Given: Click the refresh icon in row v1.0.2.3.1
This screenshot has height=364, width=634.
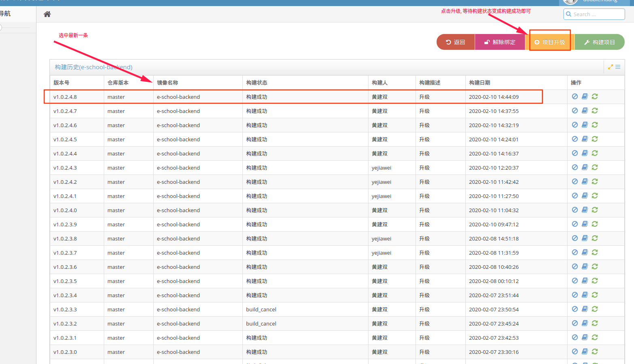Looking at the screenshot, I should (x=595, y=337).
